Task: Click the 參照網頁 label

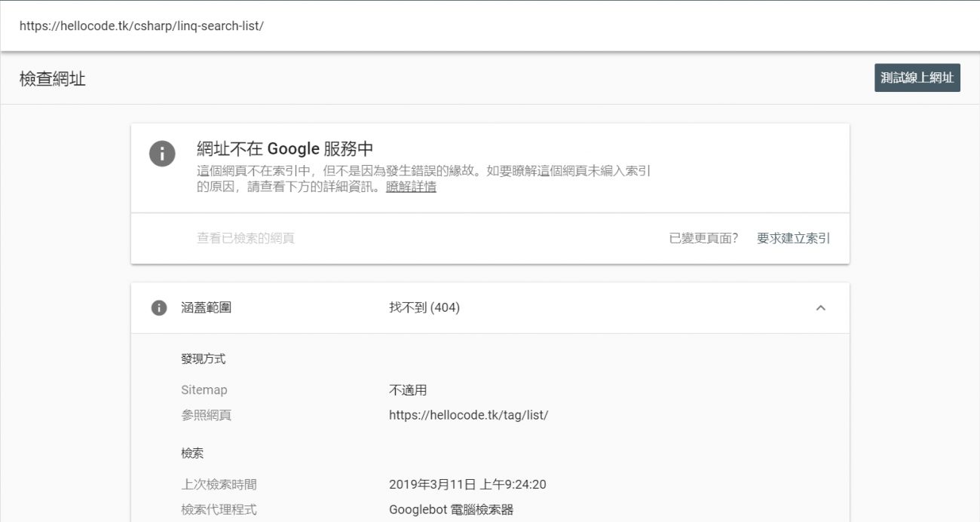Action: point(206,415)
